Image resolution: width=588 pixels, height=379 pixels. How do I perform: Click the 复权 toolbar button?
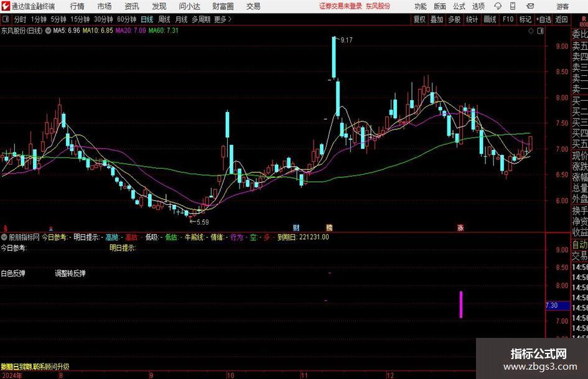pyautogui.click(x=419, y=19)
